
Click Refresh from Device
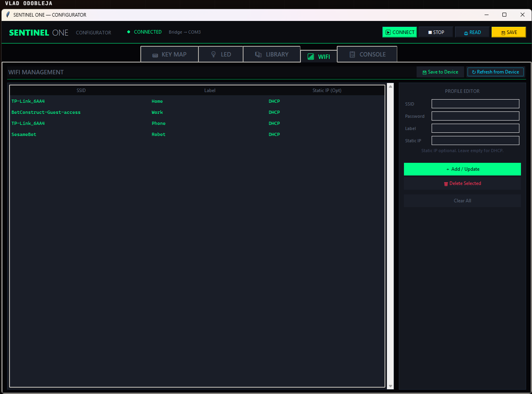click(x=496, y=72)
